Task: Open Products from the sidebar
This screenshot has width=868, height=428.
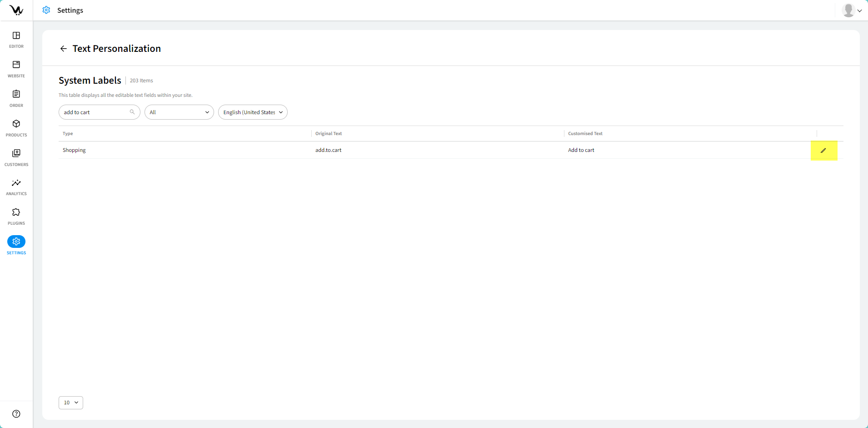Action: [16, 128]
